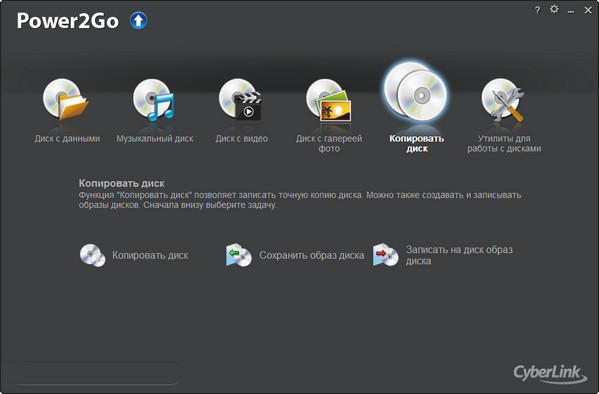This screenshot has width=599, height=394.
Task: Close the Power2Go window
Action: point(588,10)
